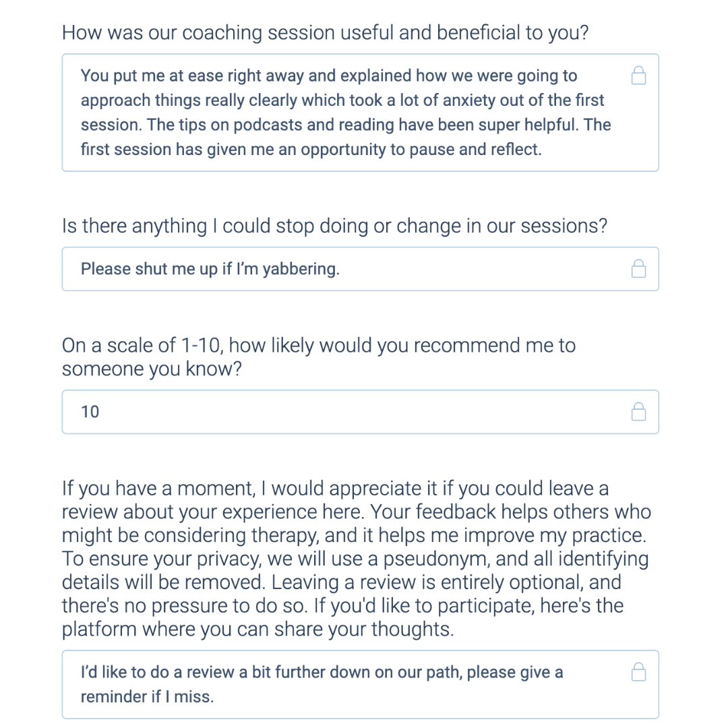Image resolution: width=728 pixels, height=728 pixels.
Task: Focus the 'You put me at ease' answer field
Action: 360,113
